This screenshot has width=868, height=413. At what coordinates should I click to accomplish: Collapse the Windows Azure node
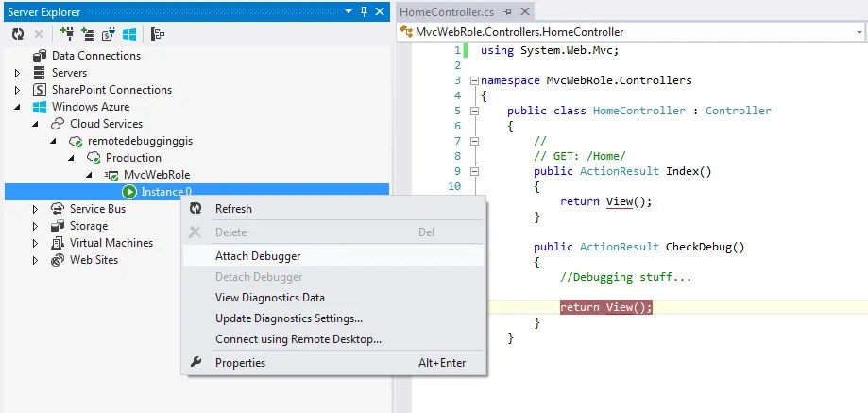(x=17, y=107)
